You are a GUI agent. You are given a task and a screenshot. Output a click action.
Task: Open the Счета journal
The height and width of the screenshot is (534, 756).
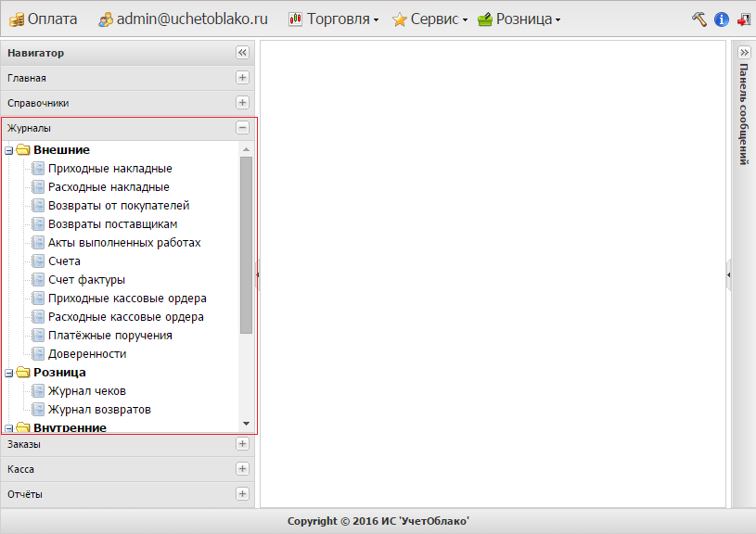click(x=64, y=261)
